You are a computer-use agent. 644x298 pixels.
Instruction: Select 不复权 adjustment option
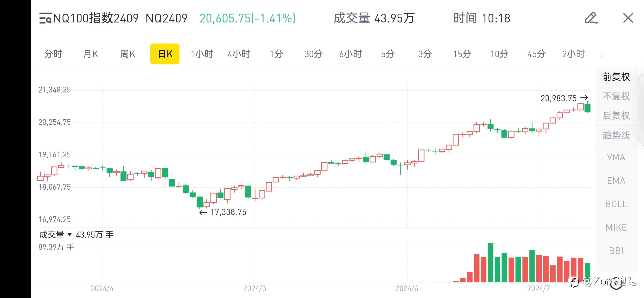point(616,96)
